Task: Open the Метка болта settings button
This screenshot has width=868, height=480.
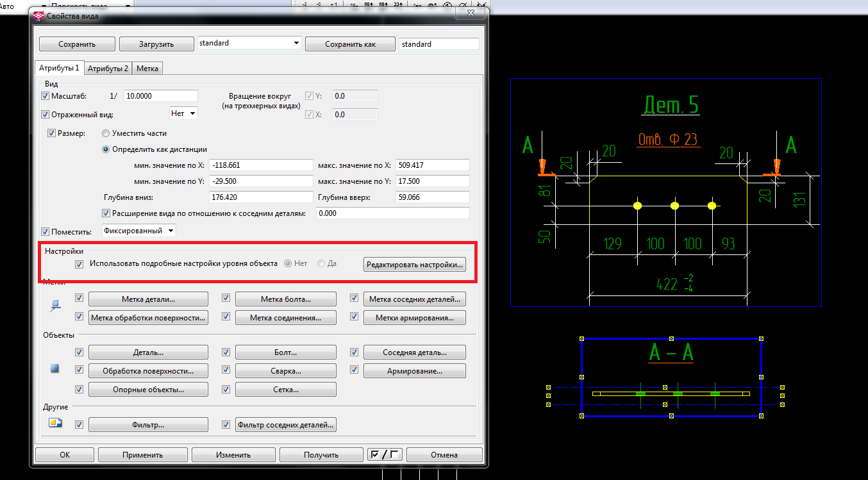Action: (x=285, y=299)
